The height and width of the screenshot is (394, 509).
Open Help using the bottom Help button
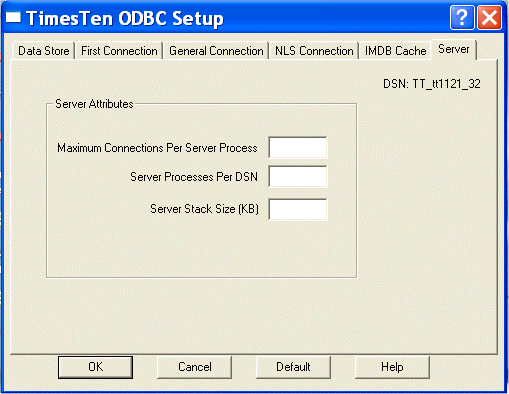click(392, 367)
